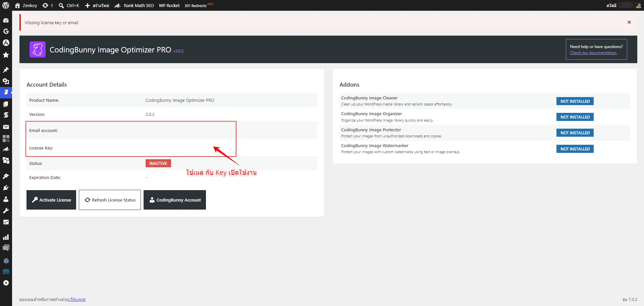Open the star icon menu in sidebar

[x=6, y=55]
